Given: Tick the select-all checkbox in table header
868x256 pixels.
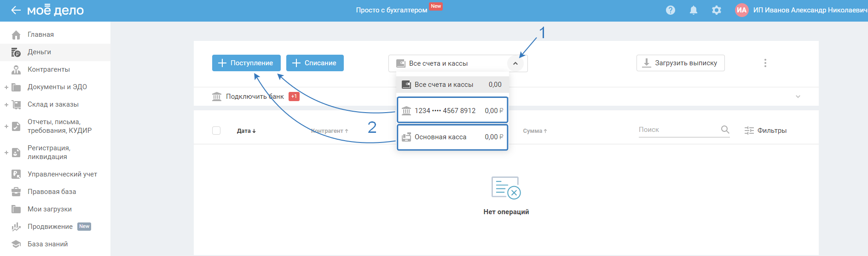Looking at the screenshot, I should pos(216,131).
